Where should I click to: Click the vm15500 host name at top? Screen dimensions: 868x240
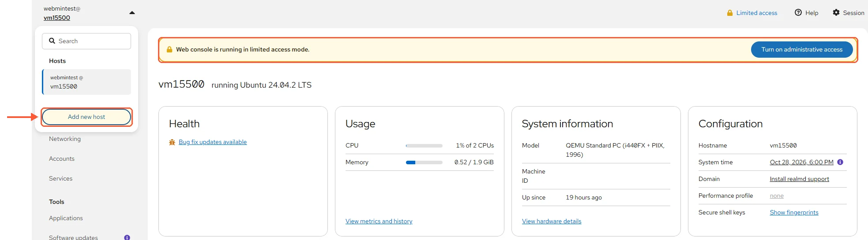pos(57,18)
